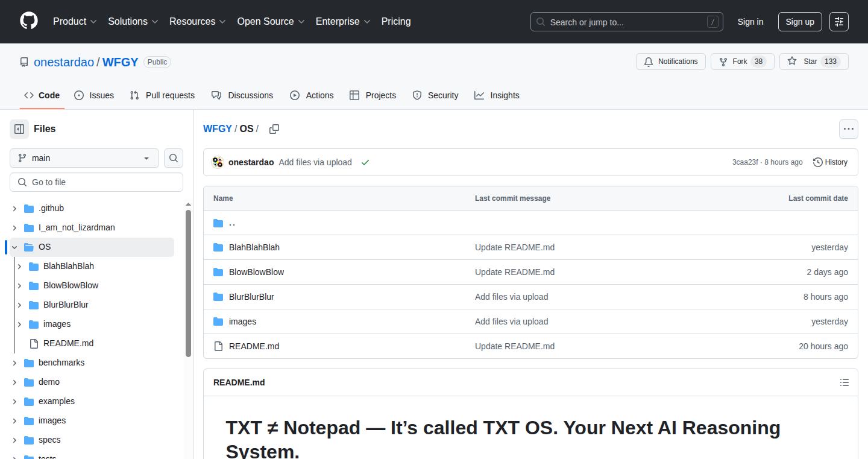Click the Search or jump to field
The image size is (868, 459).
627,22
